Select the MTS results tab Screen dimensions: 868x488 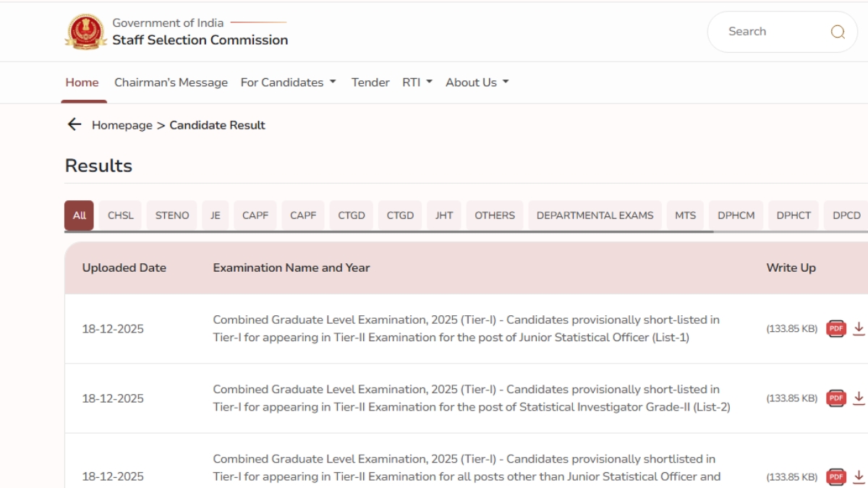[685, 215]
